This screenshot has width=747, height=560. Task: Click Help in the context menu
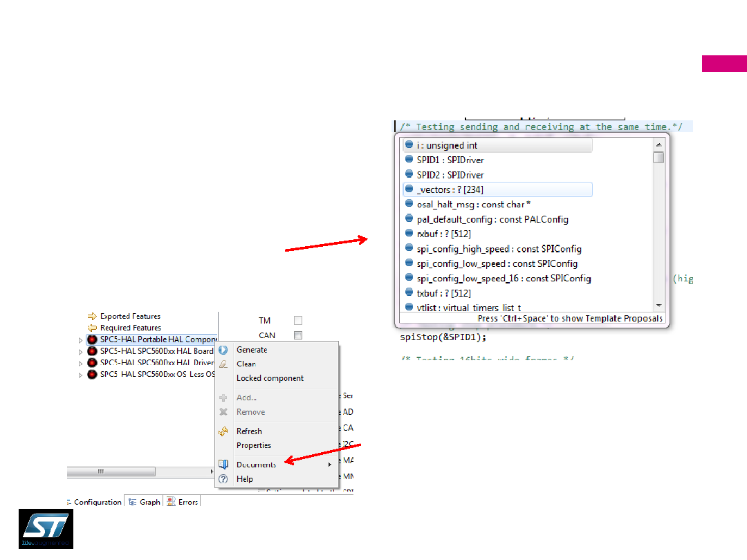[x=277, y=479]
